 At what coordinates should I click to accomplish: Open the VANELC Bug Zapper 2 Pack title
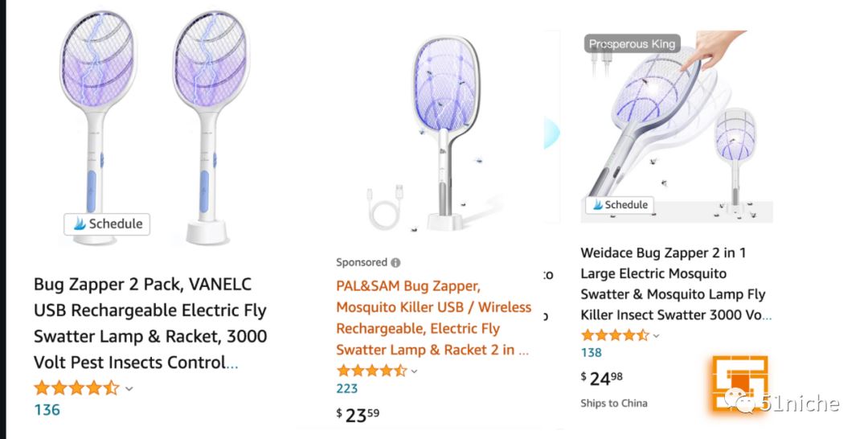tap(150, 323)
